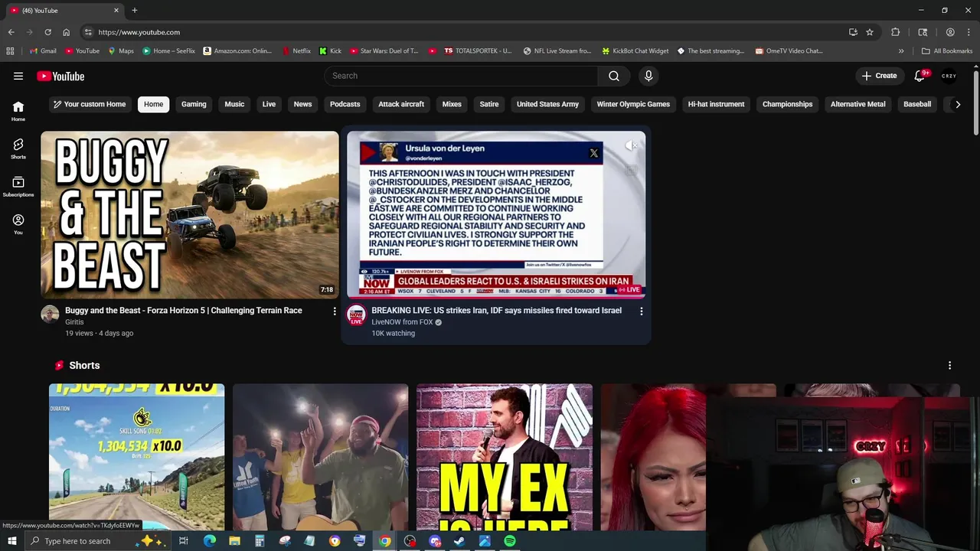980x551 pixels.
Task: Open the You page in the sidebar
Action: 18,223
